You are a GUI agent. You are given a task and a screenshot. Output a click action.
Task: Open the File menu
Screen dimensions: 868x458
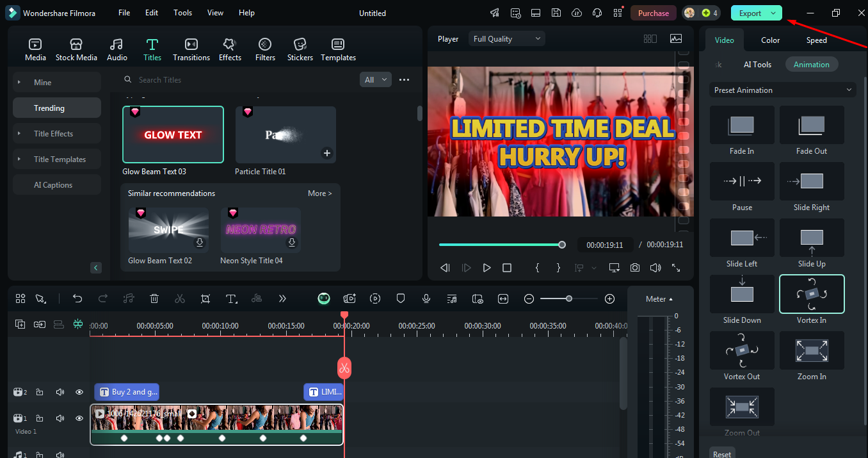[x=124, y=13]
